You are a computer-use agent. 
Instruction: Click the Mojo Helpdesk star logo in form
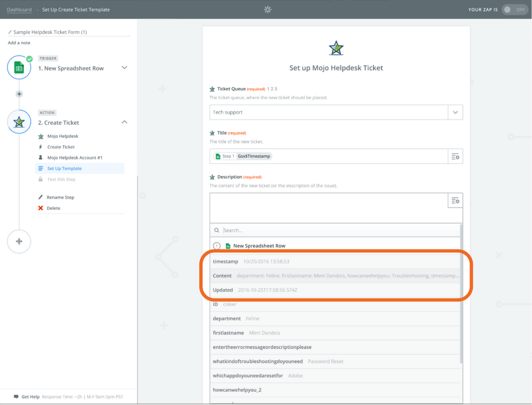pos(336,47)
